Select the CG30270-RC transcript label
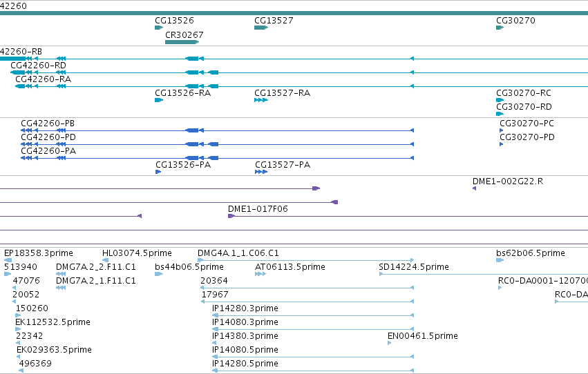588x374 pixels. pyautogui.click(x=524, y=93)
